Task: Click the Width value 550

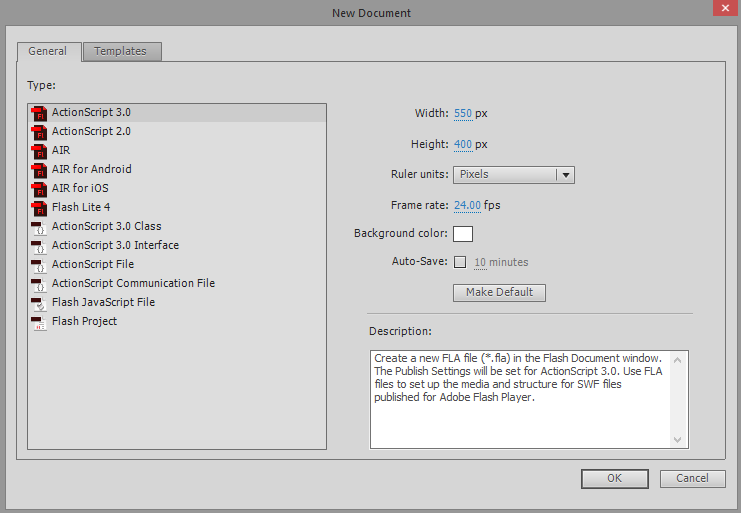Action: [463, 114]
